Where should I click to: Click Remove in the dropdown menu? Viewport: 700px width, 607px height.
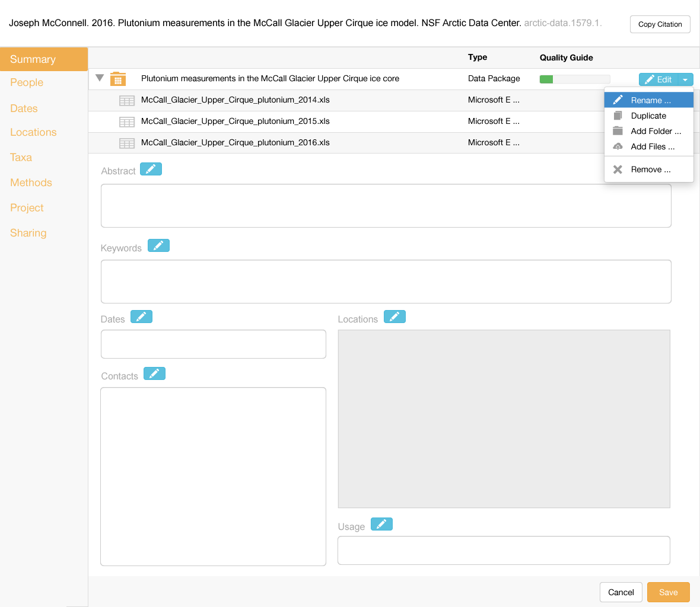[650, 170]
